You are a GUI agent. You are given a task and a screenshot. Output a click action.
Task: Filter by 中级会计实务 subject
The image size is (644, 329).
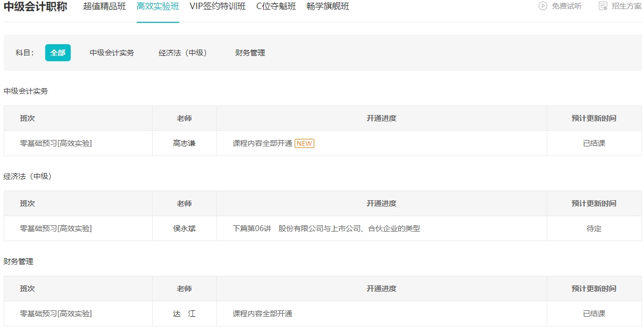click(112, 53)
